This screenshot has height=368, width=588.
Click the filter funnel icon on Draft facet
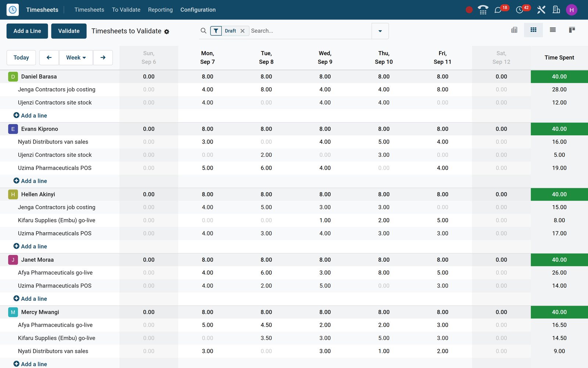pos(216,31)
